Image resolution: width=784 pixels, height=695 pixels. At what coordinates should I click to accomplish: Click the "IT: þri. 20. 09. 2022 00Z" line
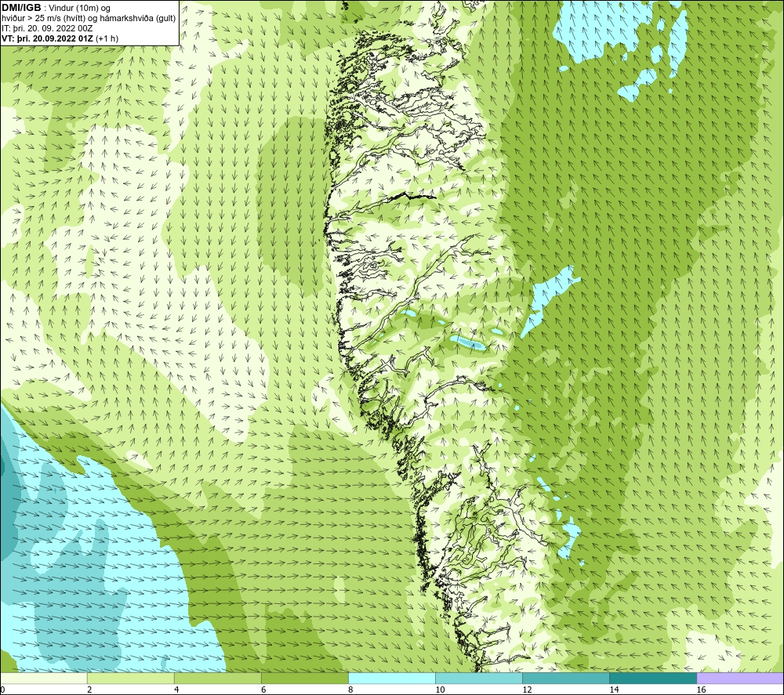[47, 28]
